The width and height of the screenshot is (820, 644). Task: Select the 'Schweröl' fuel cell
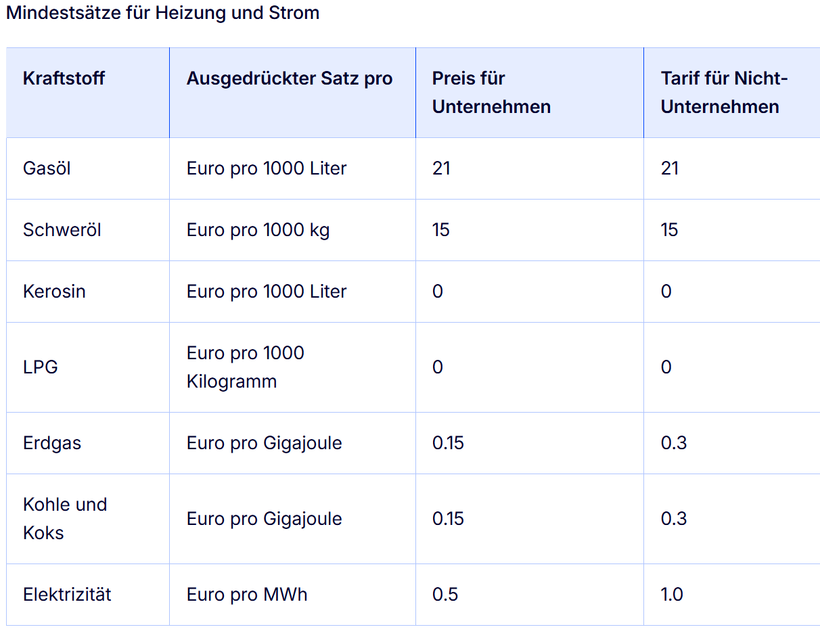(62, 230)
